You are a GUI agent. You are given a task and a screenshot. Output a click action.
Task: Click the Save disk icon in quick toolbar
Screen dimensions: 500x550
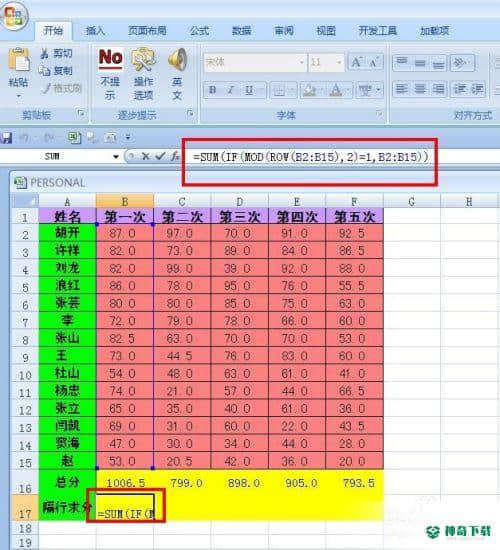pos(7,138)
